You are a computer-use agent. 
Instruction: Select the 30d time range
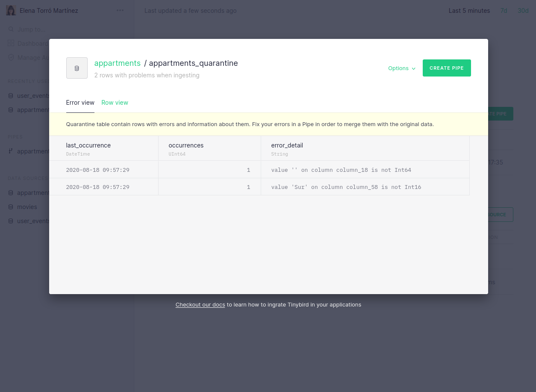coord(523,11)
